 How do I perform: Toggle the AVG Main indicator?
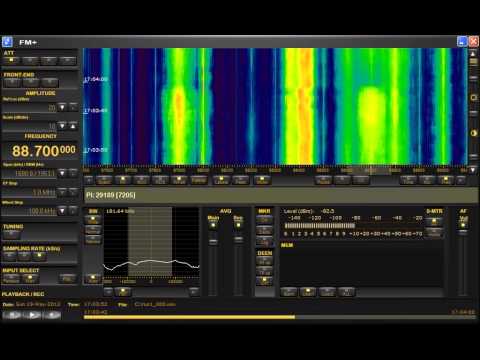pos(213,225)
